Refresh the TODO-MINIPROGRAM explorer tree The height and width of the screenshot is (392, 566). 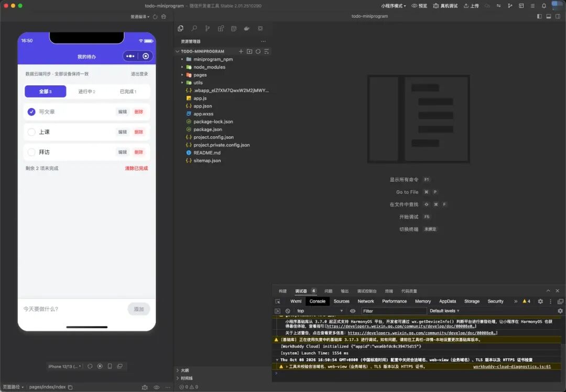point(258,51)
